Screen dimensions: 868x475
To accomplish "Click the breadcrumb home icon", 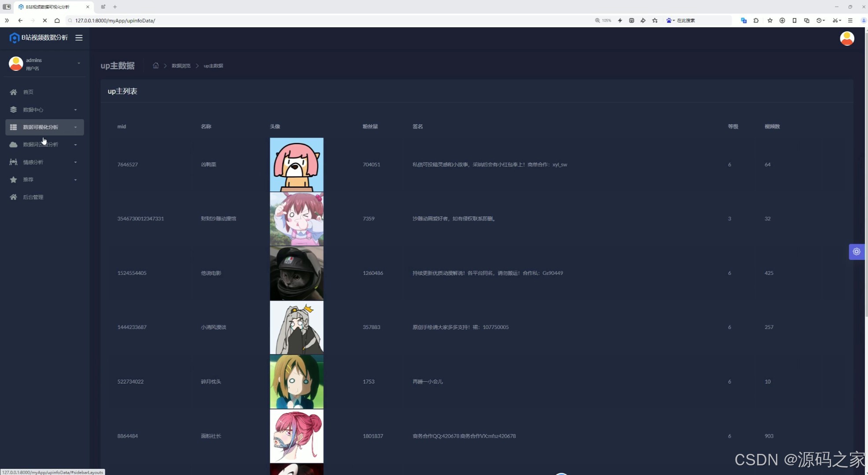I will (x=155, y=66).
